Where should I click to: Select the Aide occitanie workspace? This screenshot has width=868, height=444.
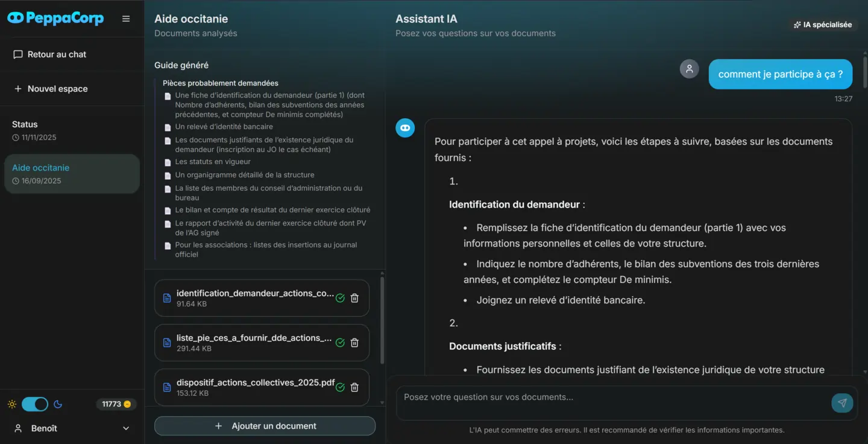72,174
